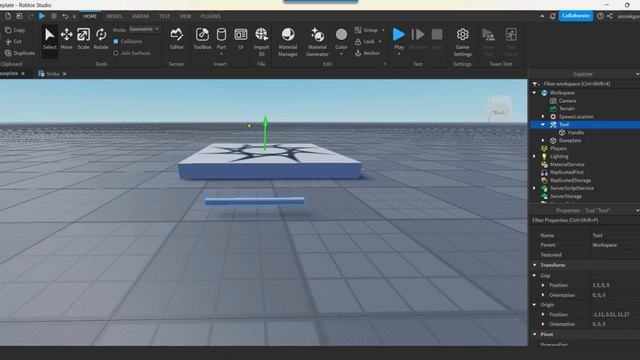Expand the SpawnLocation node

tap(543, 116)
